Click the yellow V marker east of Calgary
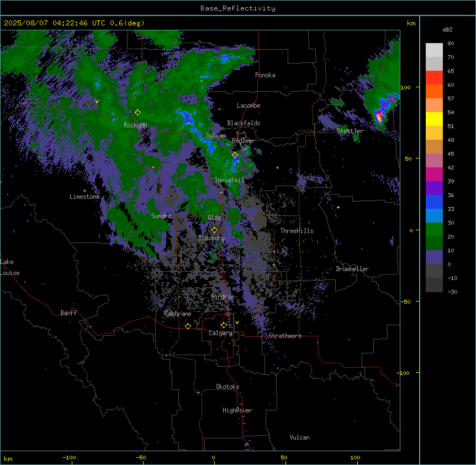The height and width of the screenshot is (465, 476). 237,323
